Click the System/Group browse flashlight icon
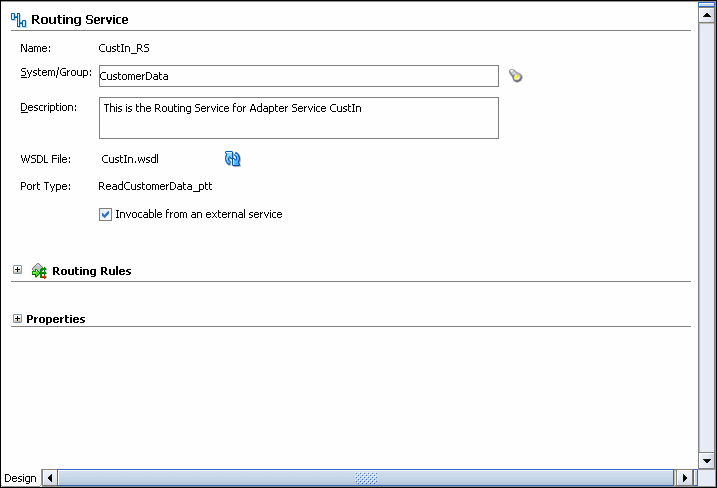The width and height of the screenshot is (717, 488). [x=515, y=75]
